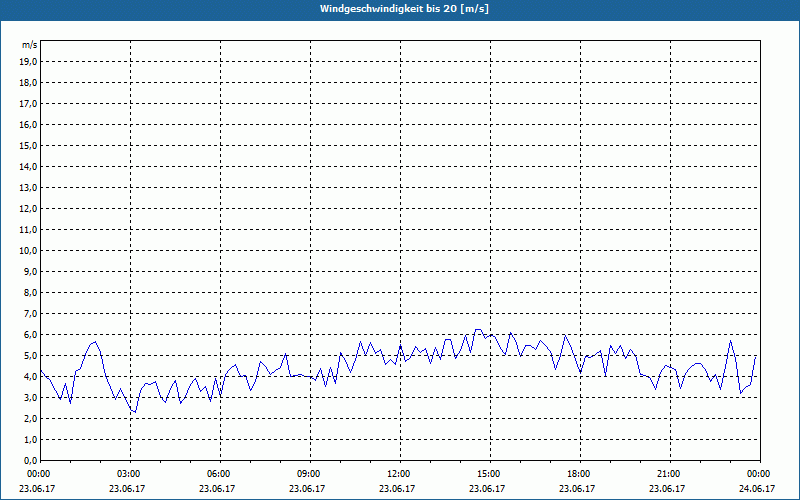Image resolution: width=800 pixels, height=500 pixels.
Task: Click the 12:00 time label
Action: coord(398,474)
